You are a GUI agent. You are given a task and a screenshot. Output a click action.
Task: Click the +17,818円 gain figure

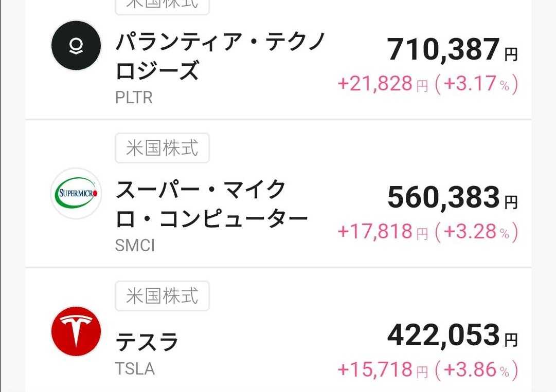382,231
